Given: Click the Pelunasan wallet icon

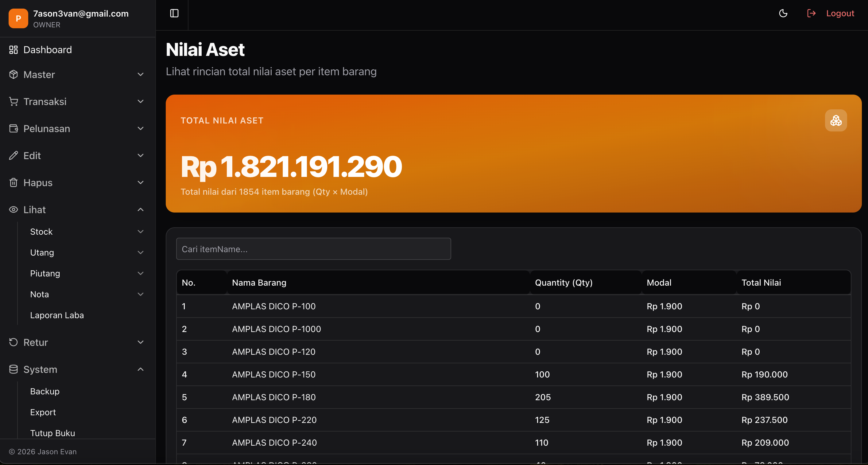Looking at the screenshot, I should coord(14,128).
